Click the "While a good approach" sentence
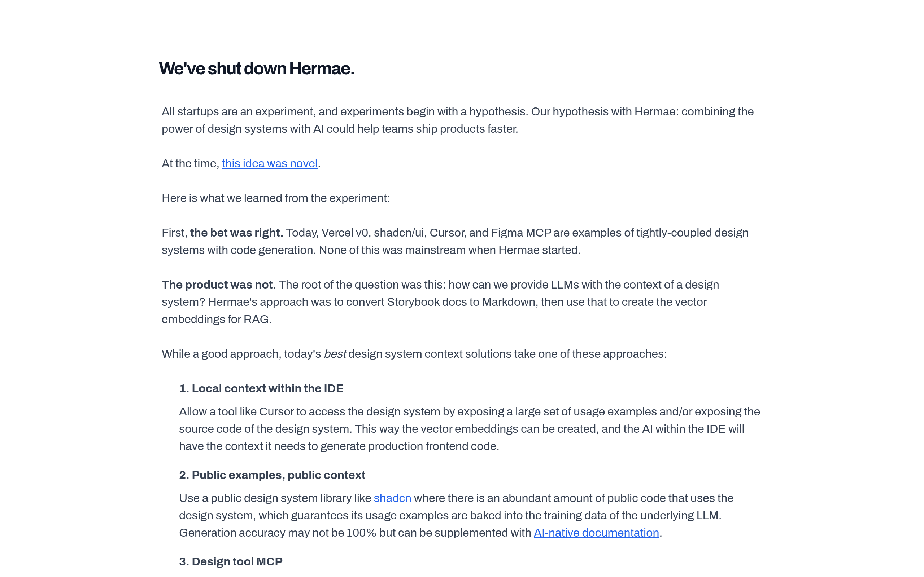Screen dimensions: 924x577 (x=414, y=354)
